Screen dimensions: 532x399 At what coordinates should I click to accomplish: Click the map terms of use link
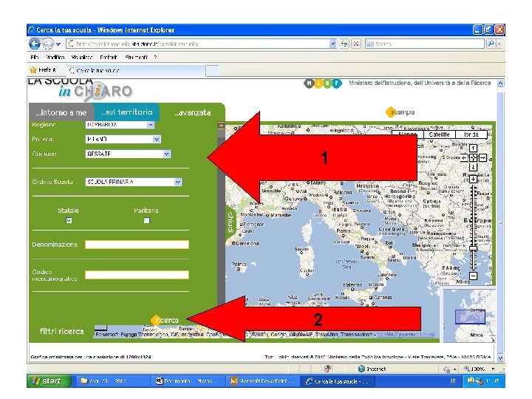pyautogui.click(x=406, y=335)
